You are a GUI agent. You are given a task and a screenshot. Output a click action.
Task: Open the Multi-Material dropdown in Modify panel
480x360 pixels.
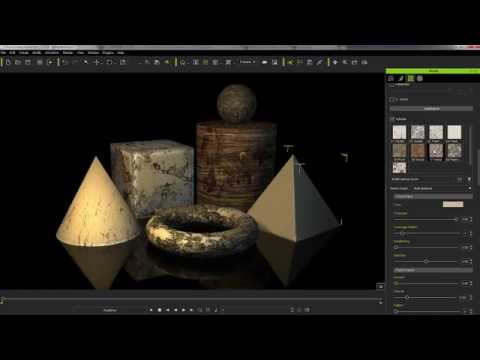point(442,188)
